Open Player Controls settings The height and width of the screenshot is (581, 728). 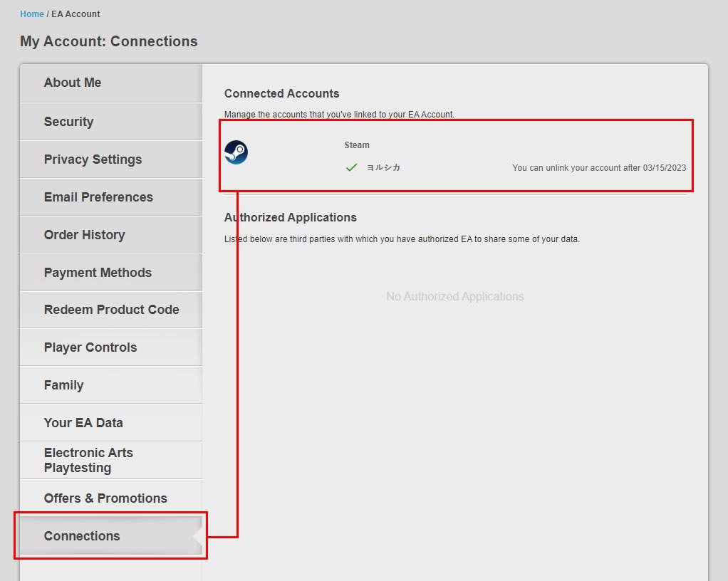pyautogui.click(x=111, y=347)
